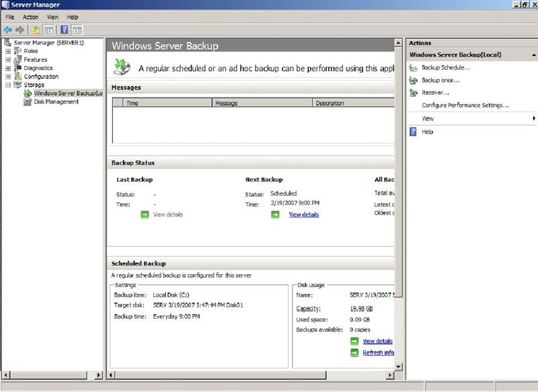Open Backup Schedule in Actions pane
This screenshot has height=392, width=538.
pyautogui.click(x=445, y=68)
